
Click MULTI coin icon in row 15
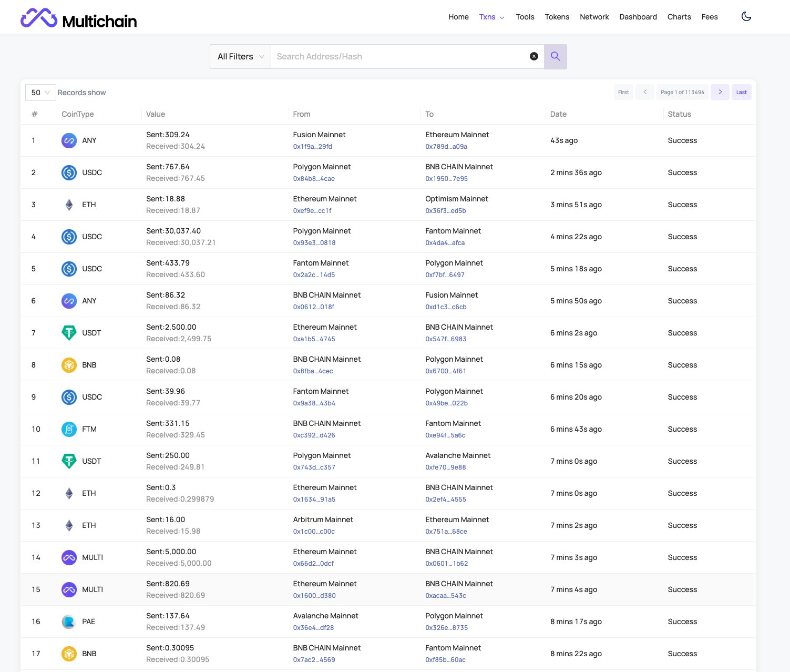point(69,589)
